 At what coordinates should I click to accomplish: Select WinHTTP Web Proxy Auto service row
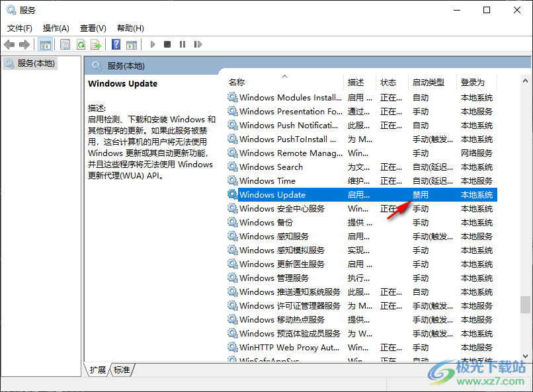point(362,348)
